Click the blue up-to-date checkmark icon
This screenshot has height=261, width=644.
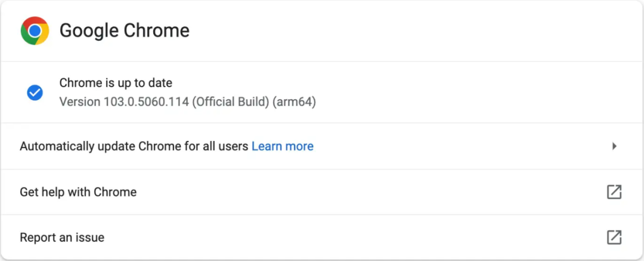[x=35, y=93]
